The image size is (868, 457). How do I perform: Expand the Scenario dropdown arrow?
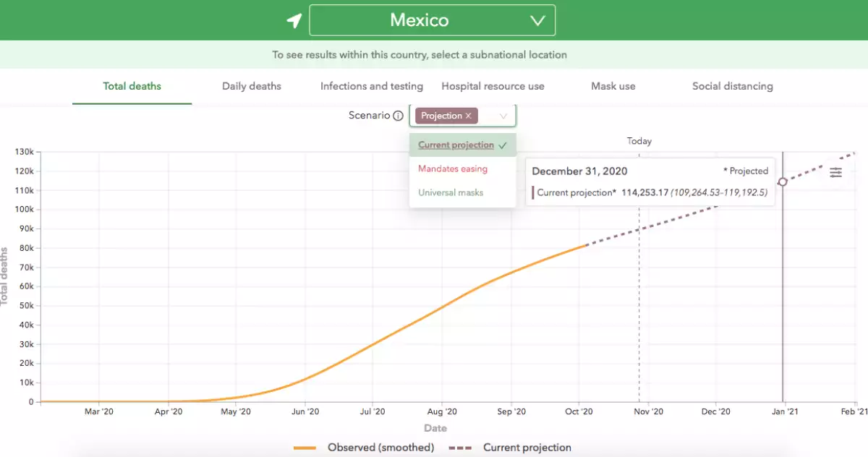pyautogui.click(x=503, y=116)
